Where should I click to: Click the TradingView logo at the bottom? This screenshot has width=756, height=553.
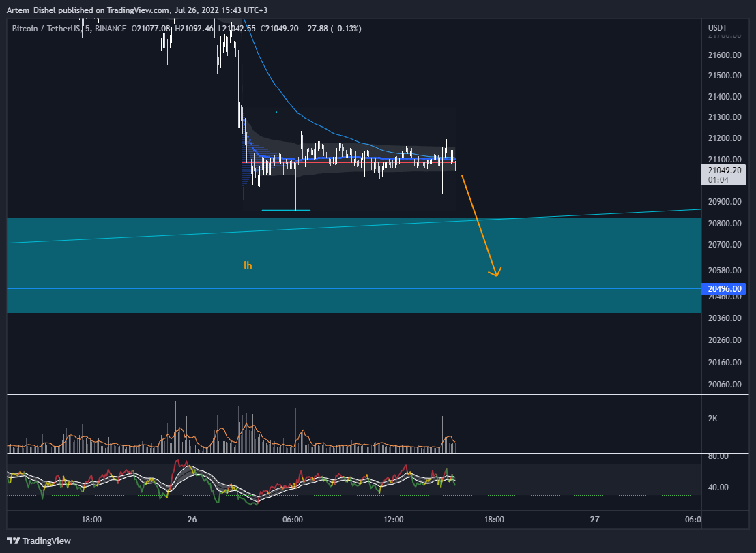click(39, 541)
